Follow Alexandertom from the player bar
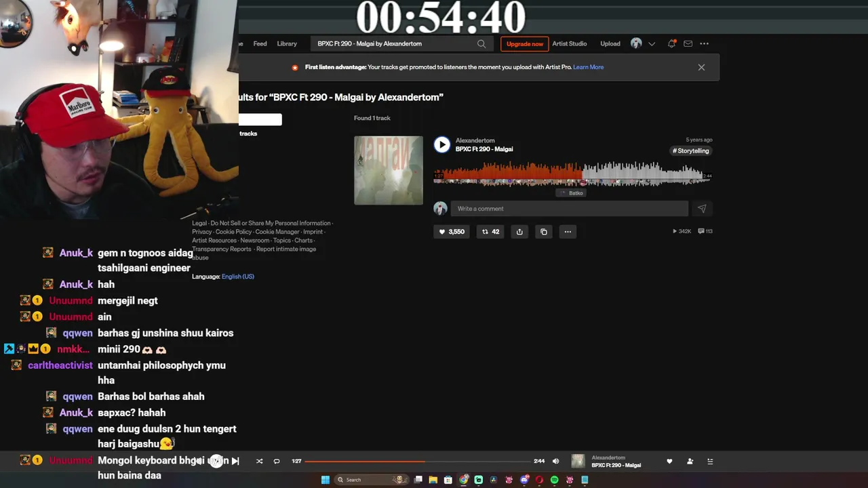 tap(690, 461)
